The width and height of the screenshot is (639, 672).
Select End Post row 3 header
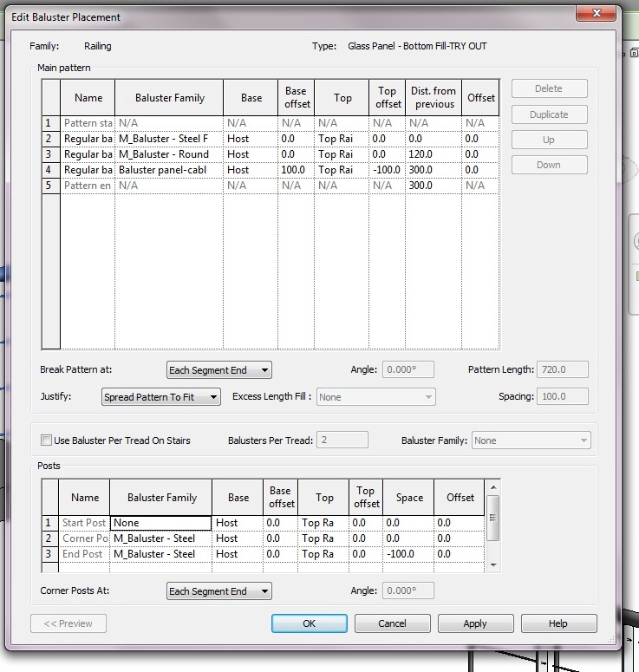pos(49,554)
